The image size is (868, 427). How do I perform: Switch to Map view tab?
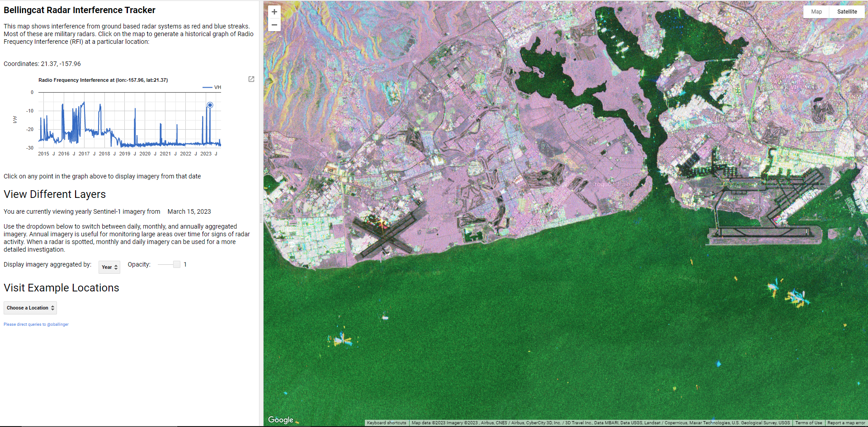point(816,12)
